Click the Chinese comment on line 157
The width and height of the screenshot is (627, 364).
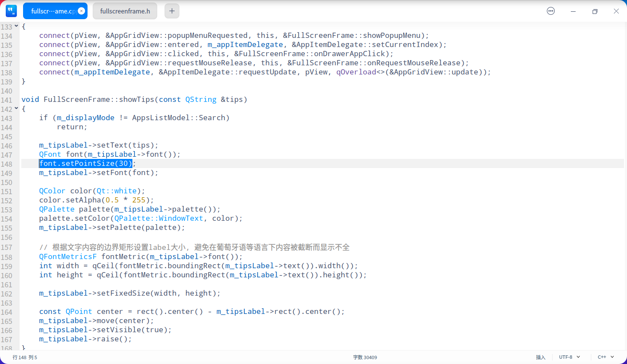tap(194, 247)
